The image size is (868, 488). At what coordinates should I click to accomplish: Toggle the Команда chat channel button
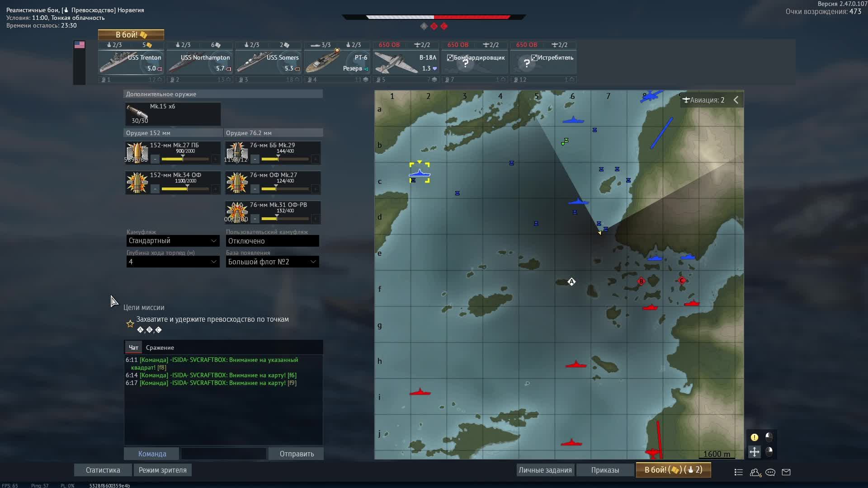pyautogui.click(x=152, y=454)
